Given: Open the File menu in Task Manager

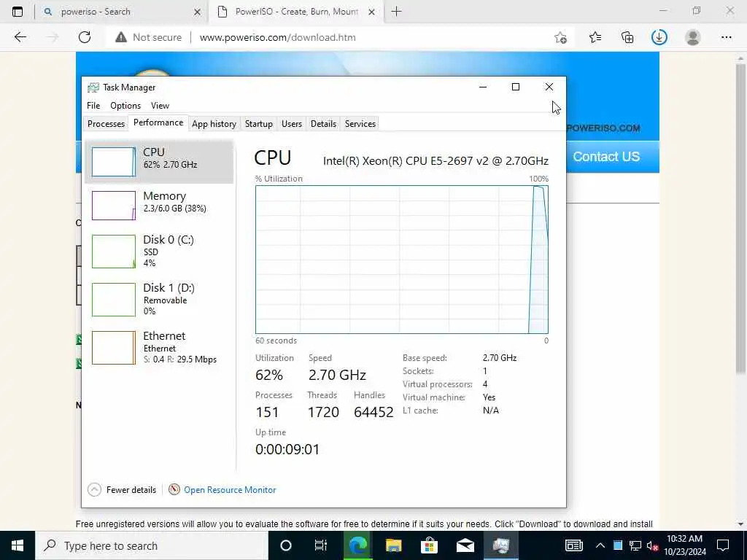Looking at the screenshot, I should [93, 106].
